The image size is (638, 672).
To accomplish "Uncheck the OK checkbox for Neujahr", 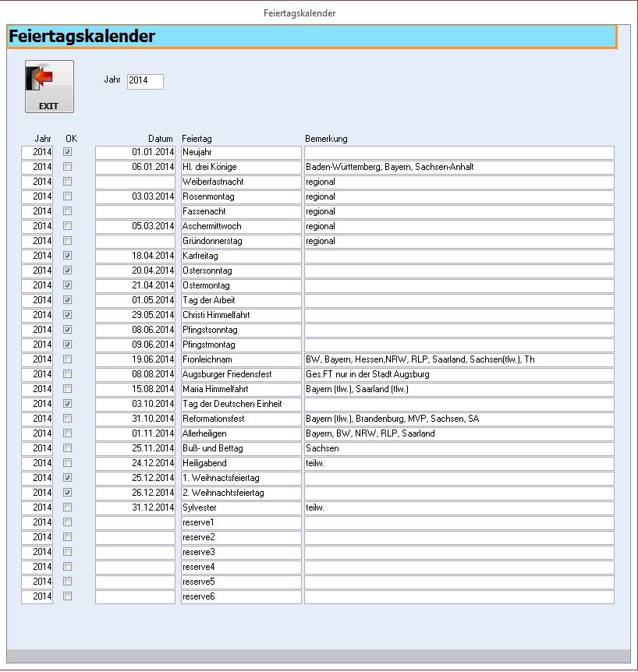I will click(x=67, y=152).
